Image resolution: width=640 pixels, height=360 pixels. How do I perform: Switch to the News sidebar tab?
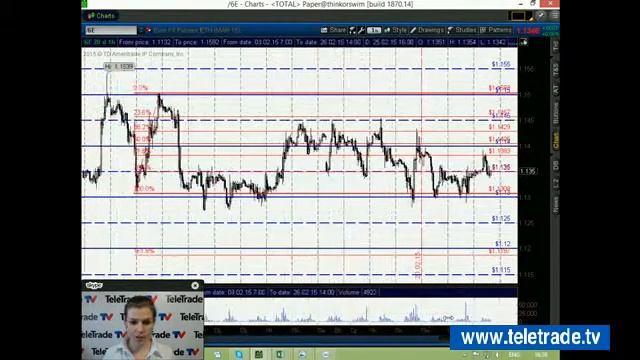click(556, 205)
